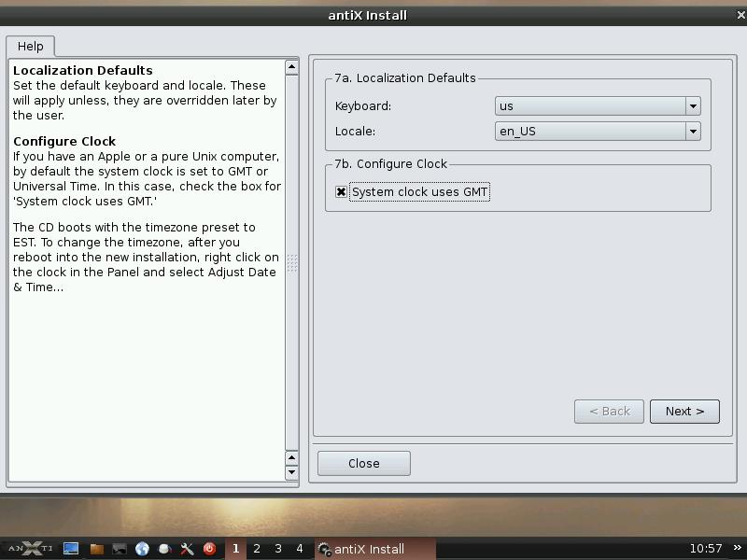This screenshot has width=747, height=560.
Task: Click the lower scroll up arrow above the down arrow
Action: 291,458
